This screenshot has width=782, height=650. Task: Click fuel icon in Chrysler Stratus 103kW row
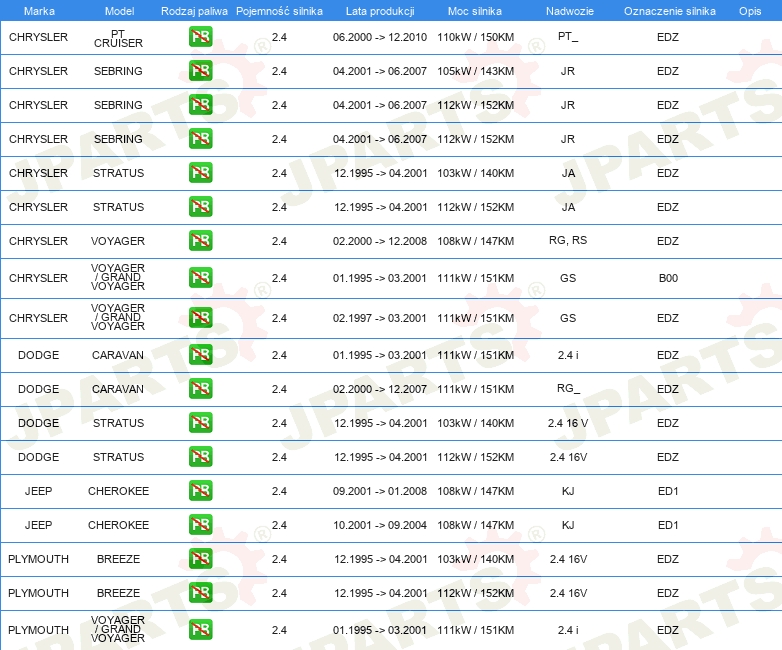tap(200, 173)
